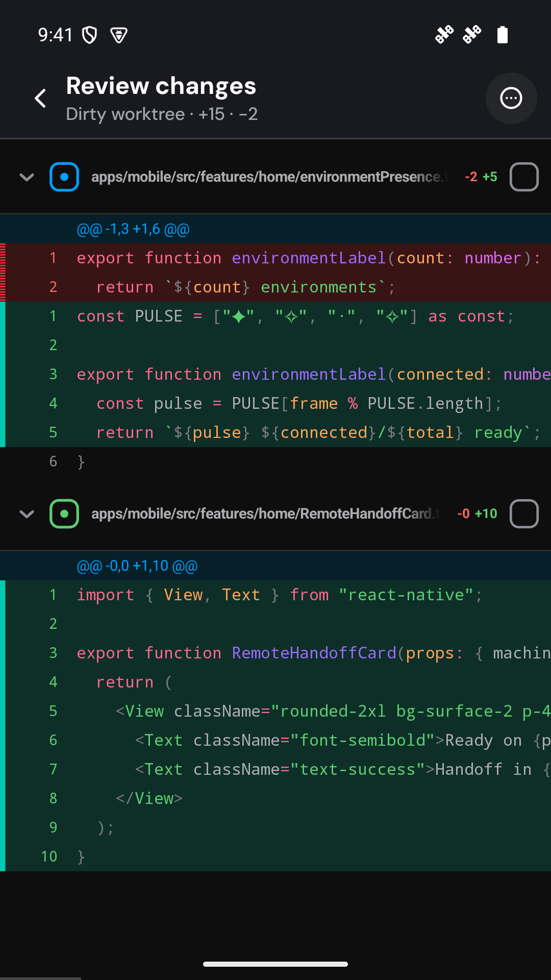Image resolution: width=551 pixels, height=980 pixels.
Task: Collapse the environmentPresence file diff
Action: [x=27, y=177]
